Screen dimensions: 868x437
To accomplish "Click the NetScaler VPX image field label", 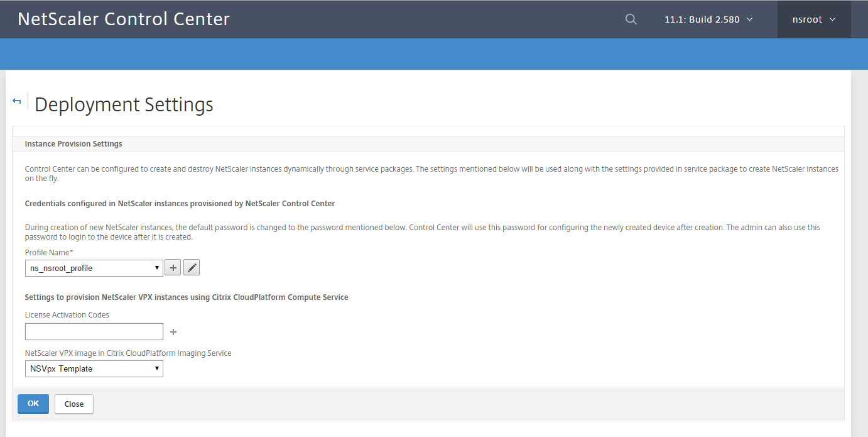I will click(128, 353).
